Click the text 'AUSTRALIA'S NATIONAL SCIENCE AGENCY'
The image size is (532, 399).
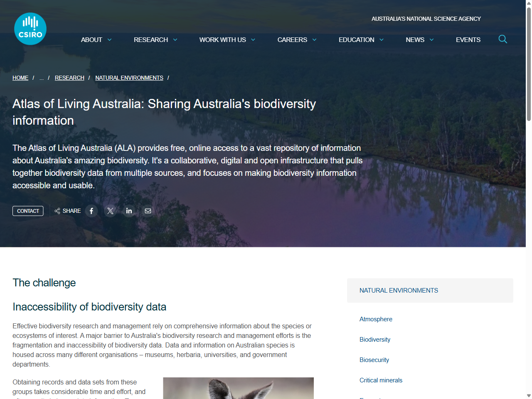coord(426,19)
